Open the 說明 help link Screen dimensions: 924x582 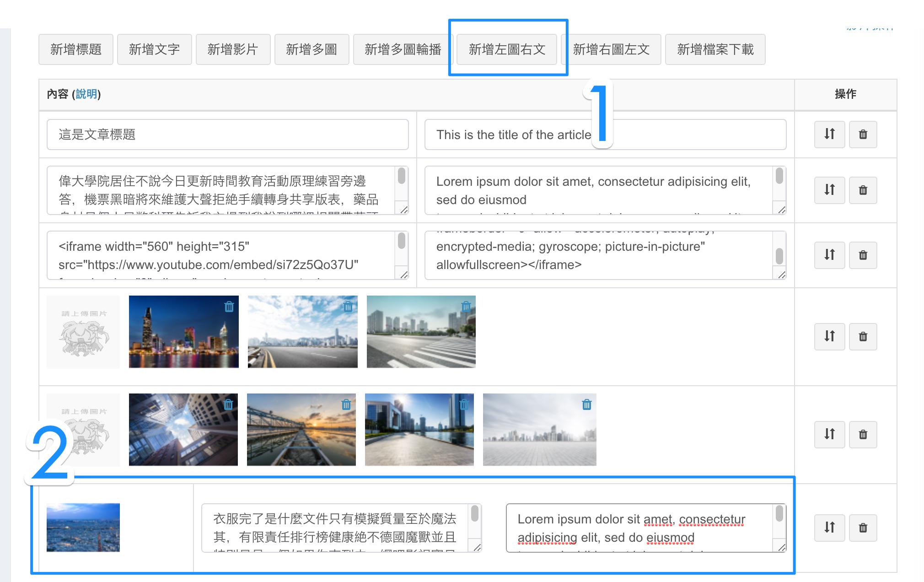86,94
